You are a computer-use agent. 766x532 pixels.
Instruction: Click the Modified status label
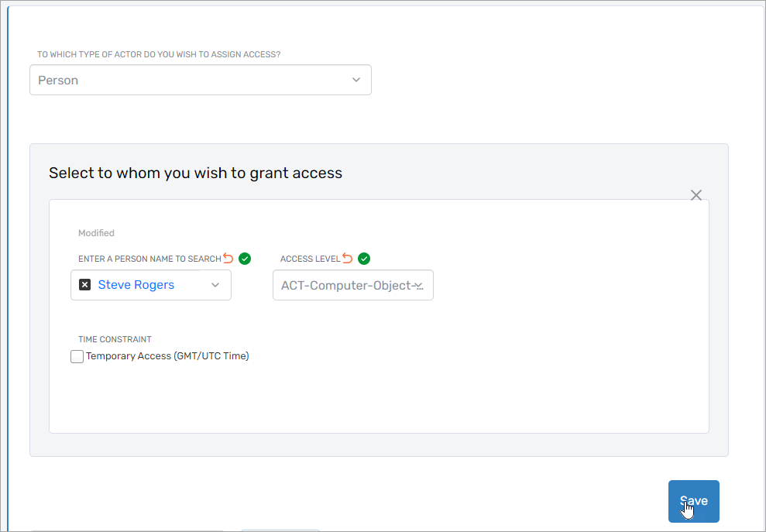(96, 233)
